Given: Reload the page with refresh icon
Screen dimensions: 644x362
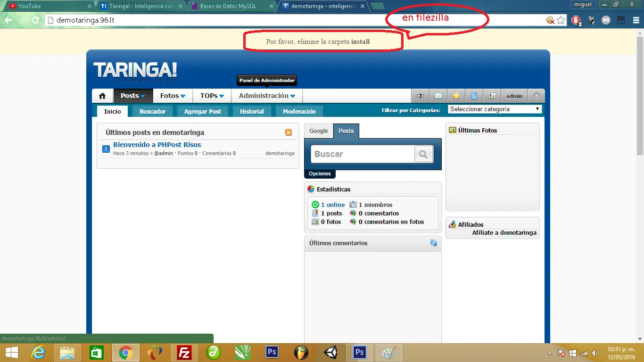Looking at the screenshot, I should click(35, 20).
